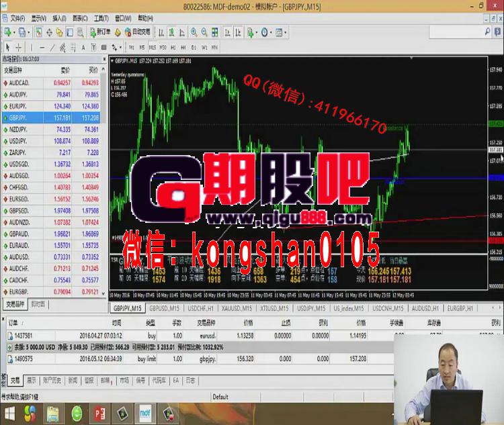The width and height of the screenshot is (504, 425).
Task: Select the GBPJPY row in Market Watch
Action: (51, 118)
